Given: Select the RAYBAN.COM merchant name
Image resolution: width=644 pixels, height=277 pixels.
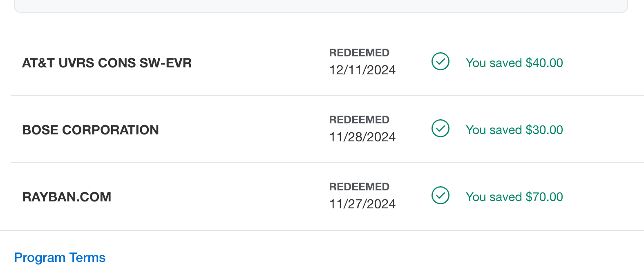Looking at the screenshot, I should 67,197.
